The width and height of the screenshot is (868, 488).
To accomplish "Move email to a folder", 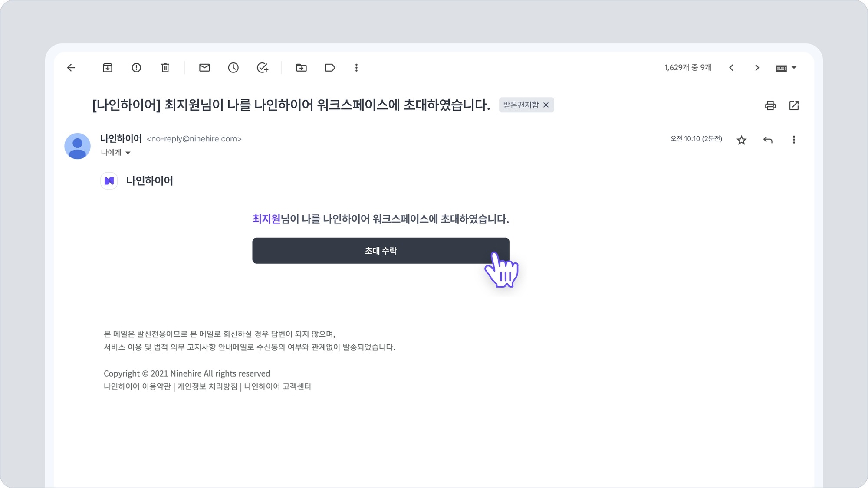I will [x=301, y=68].
